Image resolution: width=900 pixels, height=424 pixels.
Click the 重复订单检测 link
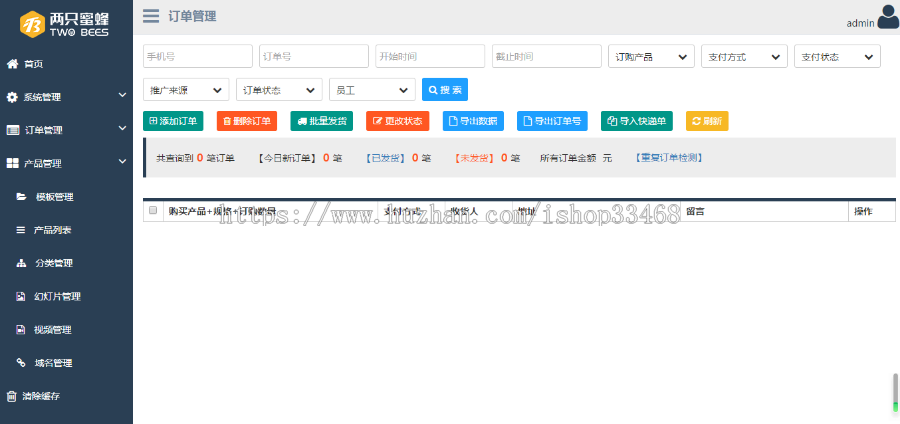click(x=669, y=158)
